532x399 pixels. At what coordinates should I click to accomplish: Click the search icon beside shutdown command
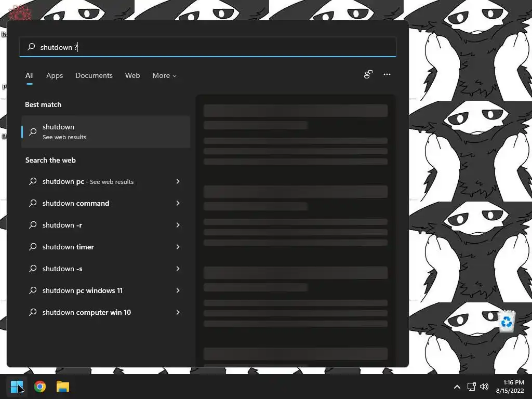tap(33, 203)
